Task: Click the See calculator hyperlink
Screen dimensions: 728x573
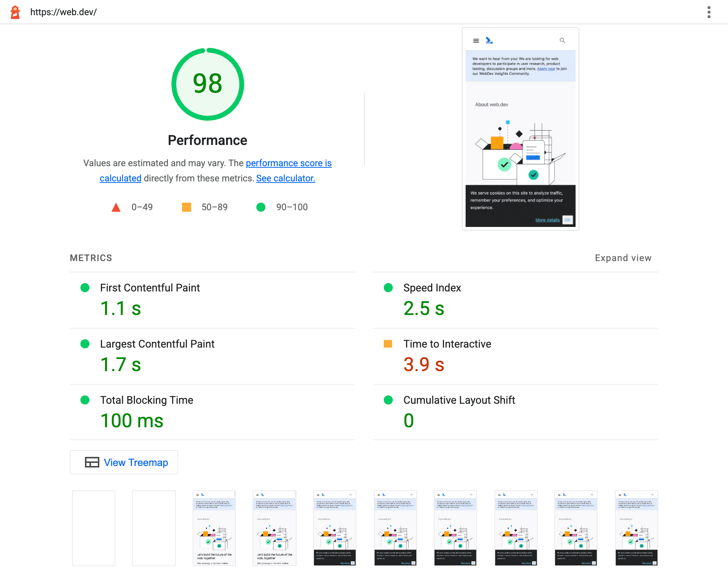Action: 286,177
